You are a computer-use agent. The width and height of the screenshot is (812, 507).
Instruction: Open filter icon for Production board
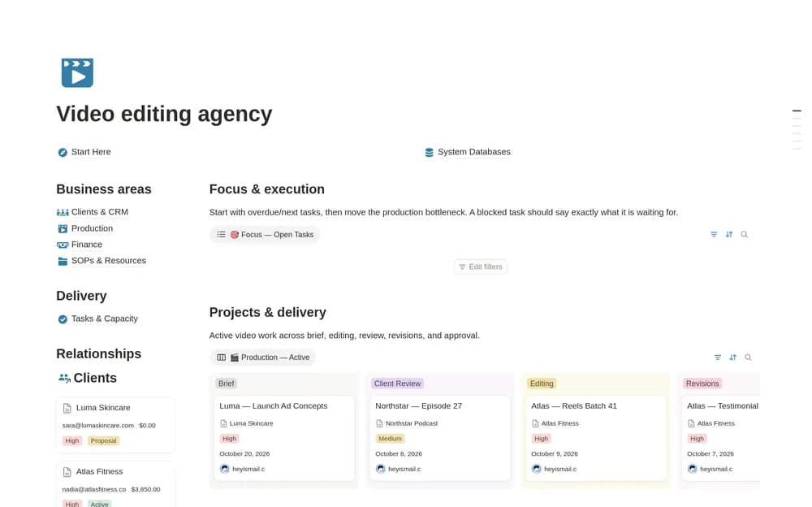pos(718,357)
